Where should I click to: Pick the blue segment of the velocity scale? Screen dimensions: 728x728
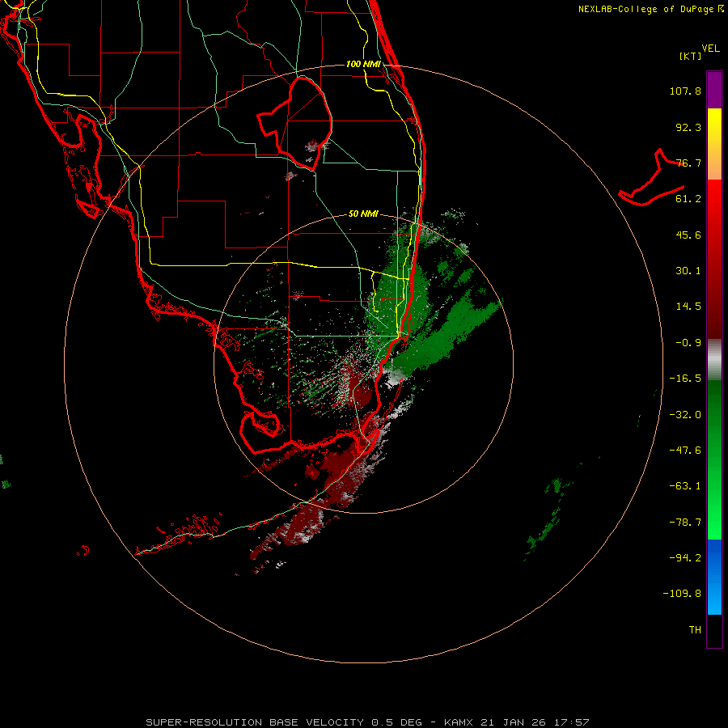tap(714, 577)
